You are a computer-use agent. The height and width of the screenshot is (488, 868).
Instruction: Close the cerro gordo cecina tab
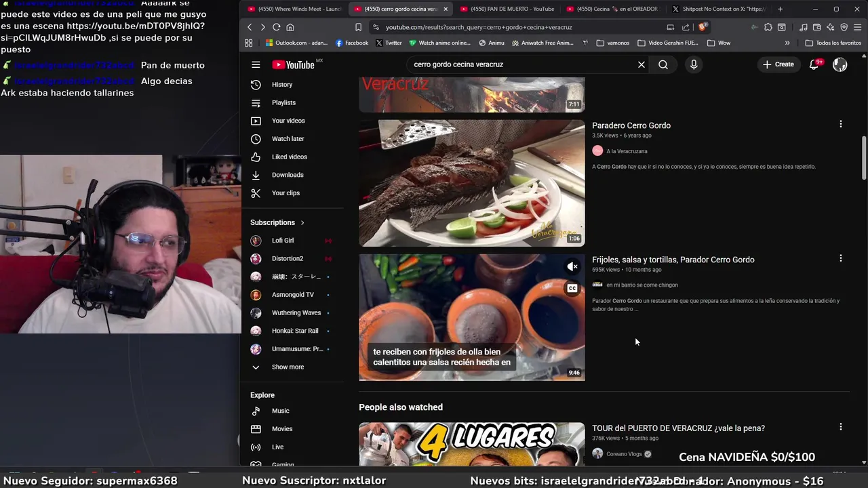click(446, 9)
